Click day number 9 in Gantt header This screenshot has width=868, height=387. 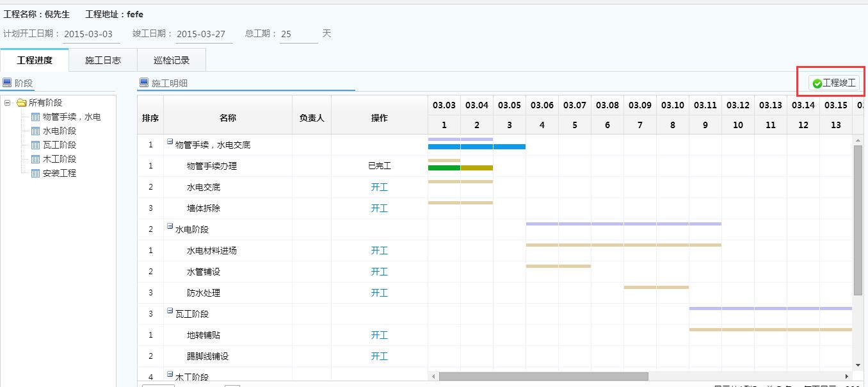(x=705, y=125)
